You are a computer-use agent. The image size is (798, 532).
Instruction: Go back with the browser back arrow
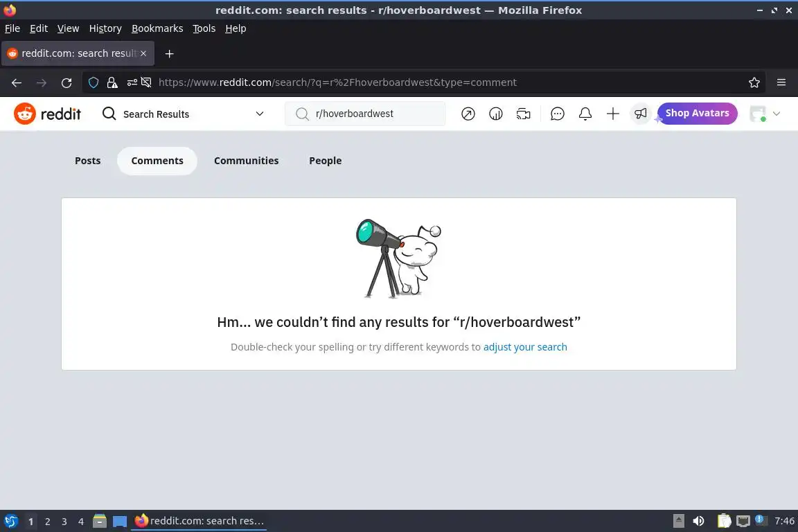coord(17,82)
